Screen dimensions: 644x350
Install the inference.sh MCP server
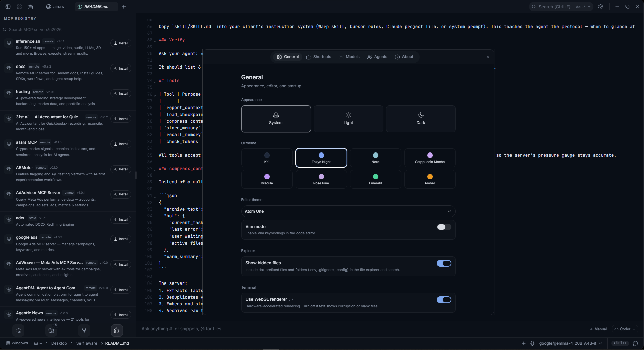pos(121,43)
